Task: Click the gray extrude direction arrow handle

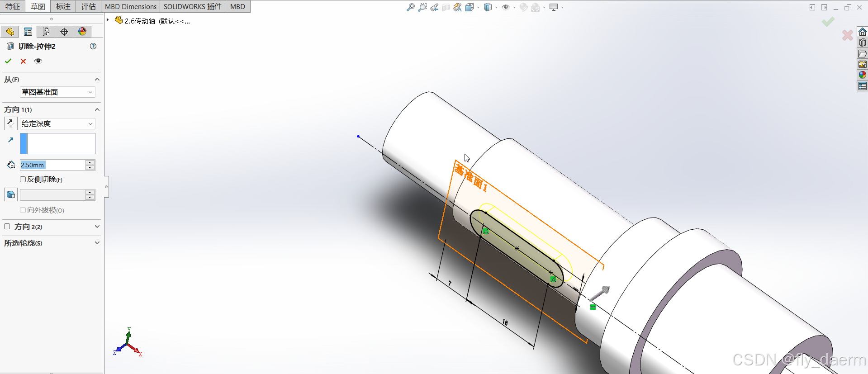Action: tap(600, 294)
